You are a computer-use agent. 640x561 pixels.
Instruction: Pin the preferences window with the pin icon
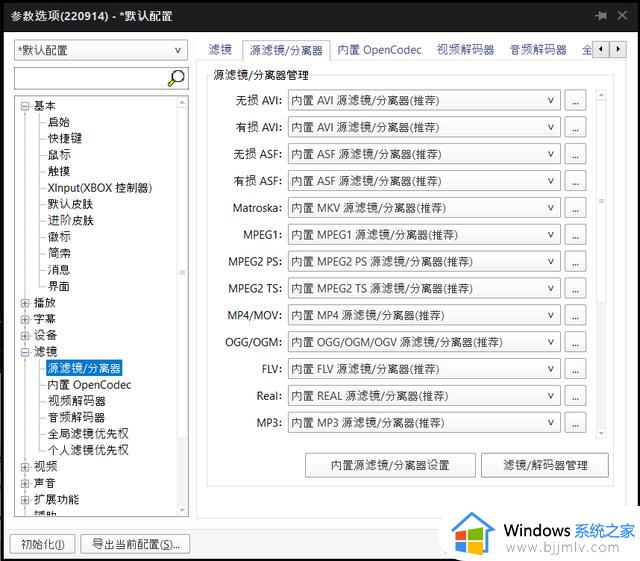[x=601, y=16]
